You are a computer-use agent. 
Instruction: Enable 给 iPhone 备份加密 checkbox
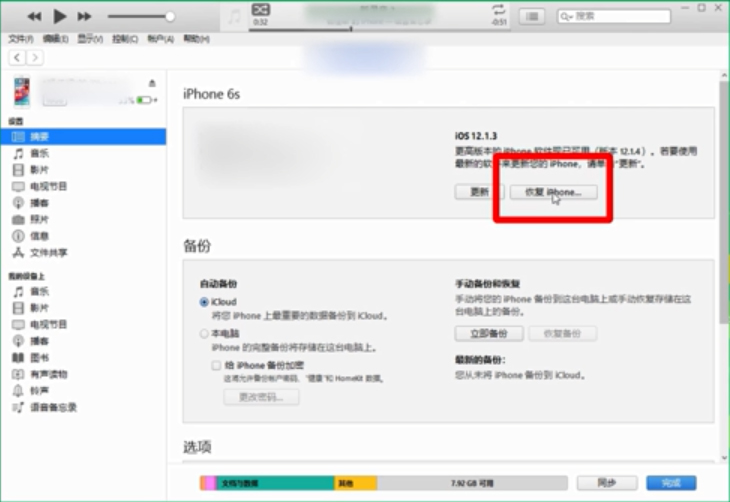tap(216, 366)
